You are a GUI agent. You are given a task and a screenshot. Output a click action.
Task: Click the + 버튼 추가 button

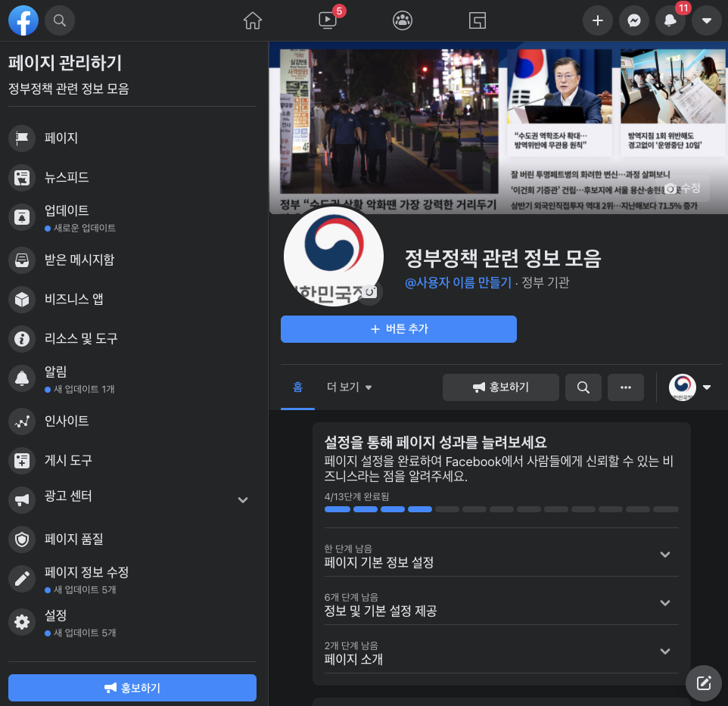398,329
